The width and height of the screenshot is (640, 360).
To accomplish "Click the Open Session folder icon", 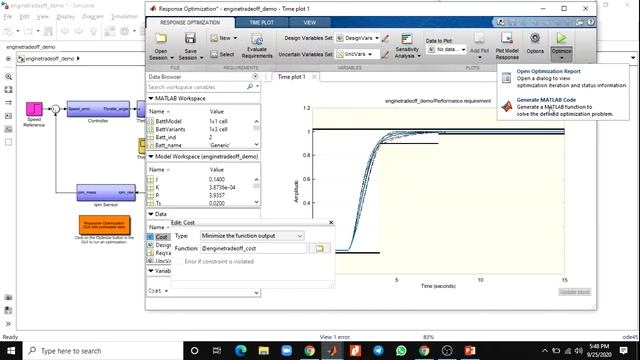I will [161, 38].
